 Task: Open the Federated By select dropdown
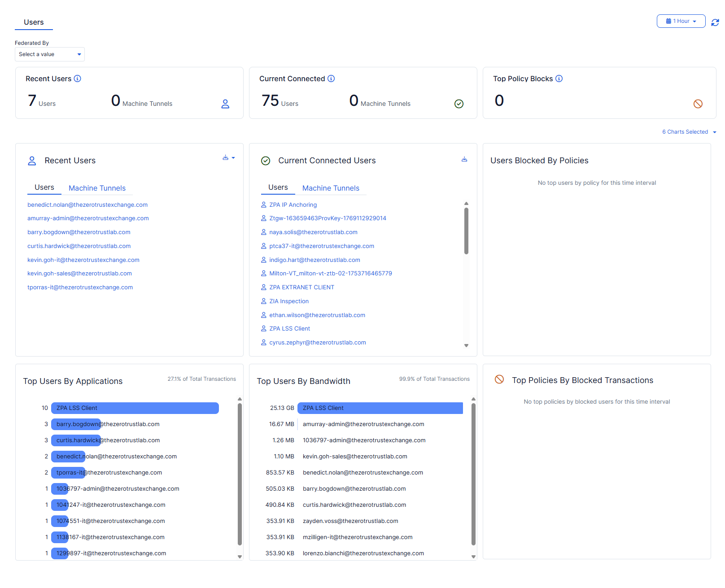coord(50,54)
